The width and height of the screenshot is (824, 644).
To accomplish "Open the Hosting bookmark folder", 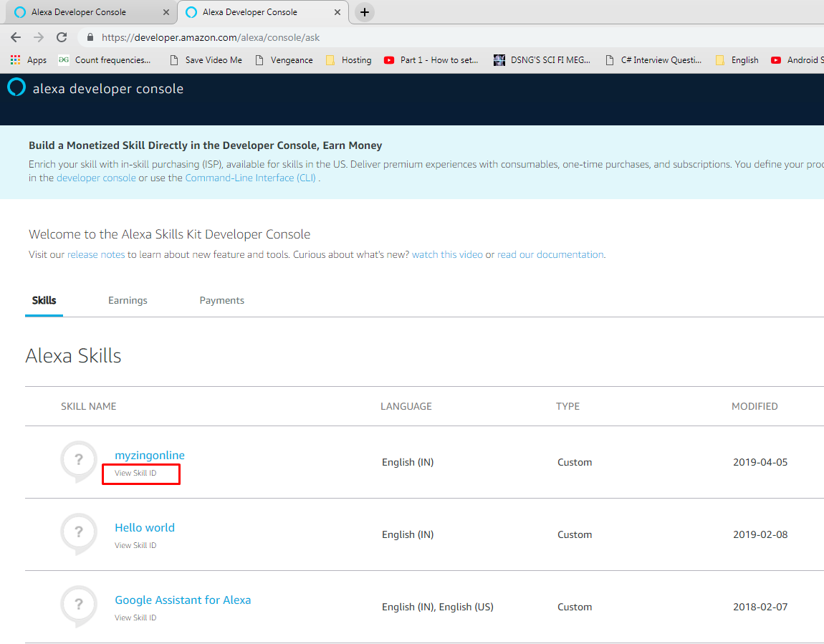I will pyautogui.click(x=348, y=60).
